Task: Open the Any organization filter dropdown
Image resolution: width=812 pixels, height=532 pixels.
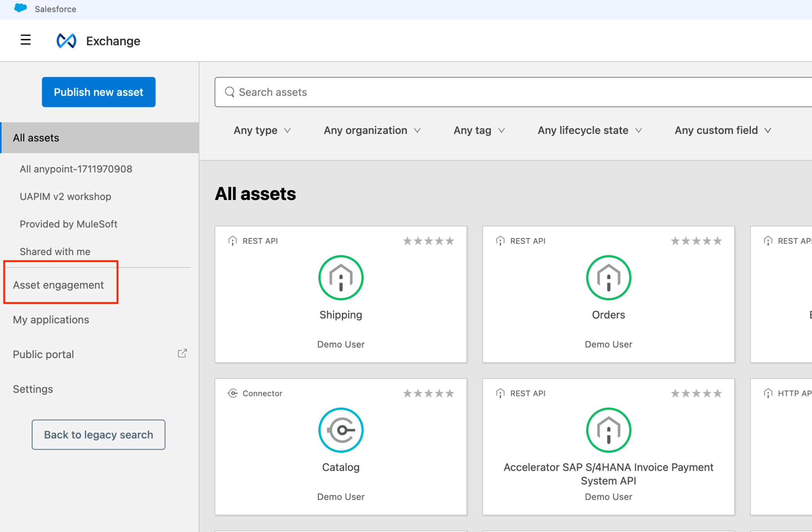Action: 372,130
